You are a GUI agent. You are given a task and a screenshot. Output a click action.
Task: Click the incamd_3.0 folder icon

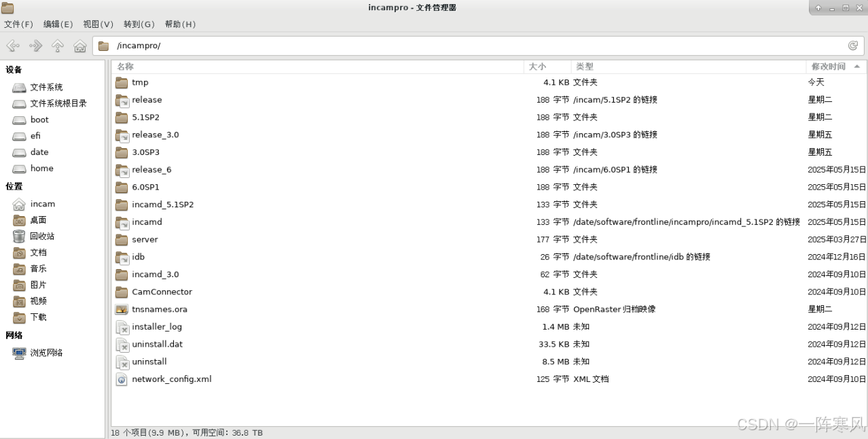pos(122,275)
